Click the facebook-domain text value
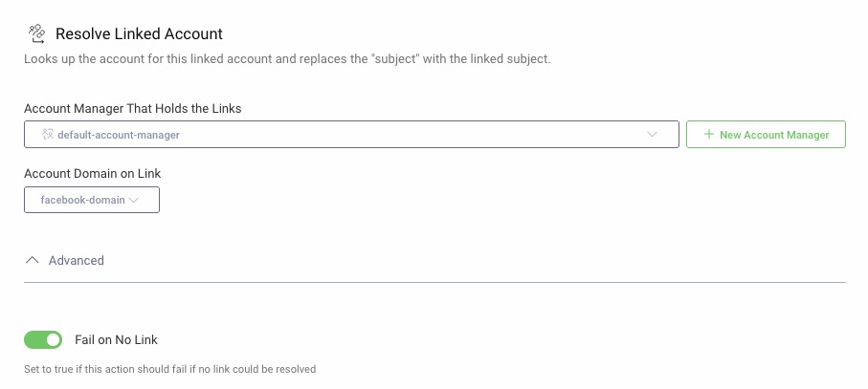Viewport: 868px width, 389px height. pyautogui.click(x=82, y=200)
